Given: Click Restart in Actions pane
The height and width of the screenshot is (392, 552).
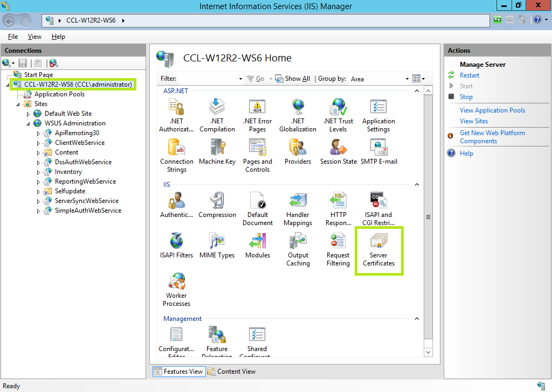Looking at the screenshot, I should click(x=470, y=75).
